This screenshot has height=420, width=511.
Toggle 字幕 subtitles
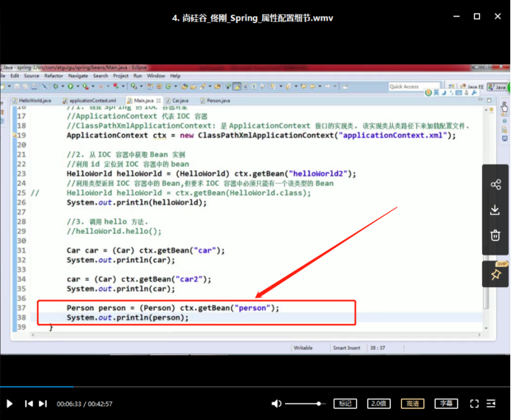click(x=446, y=404)
